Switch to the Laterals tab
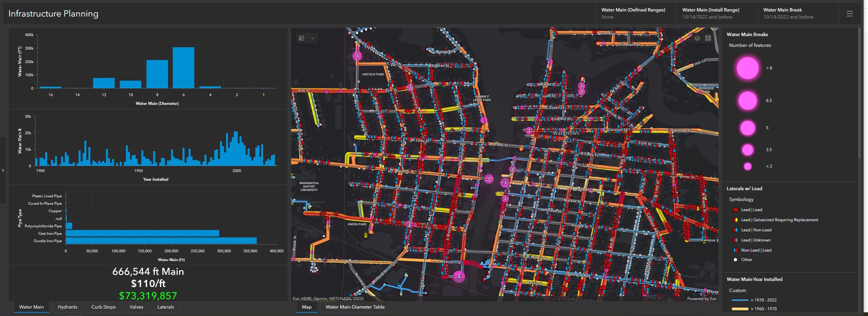This screenshot has height=316, width=868. (x=166, y=307)
